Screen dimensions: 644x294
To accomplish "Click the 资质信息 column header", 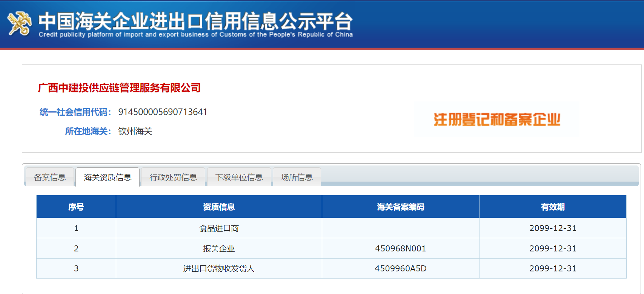I will (219, 207).
